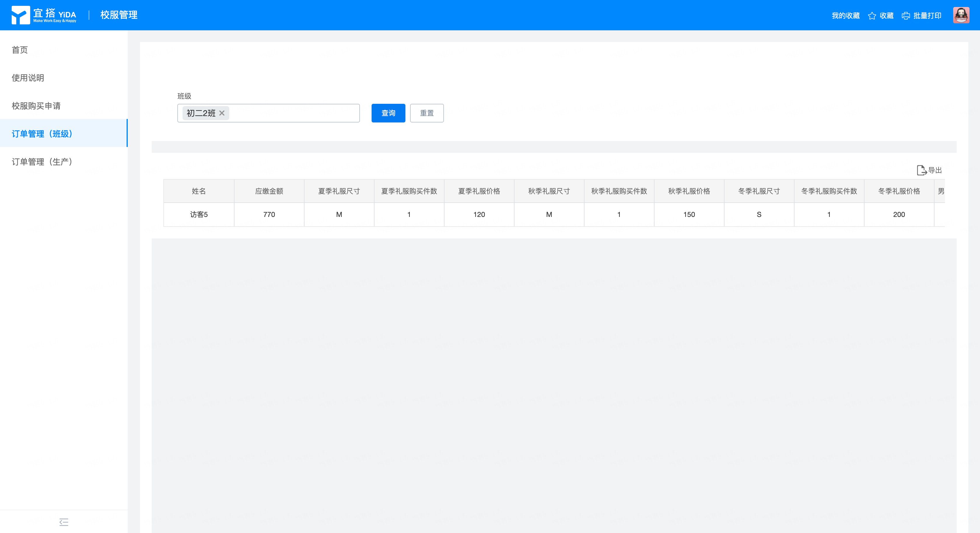Open 校服购买申请 page

[36, 106]
